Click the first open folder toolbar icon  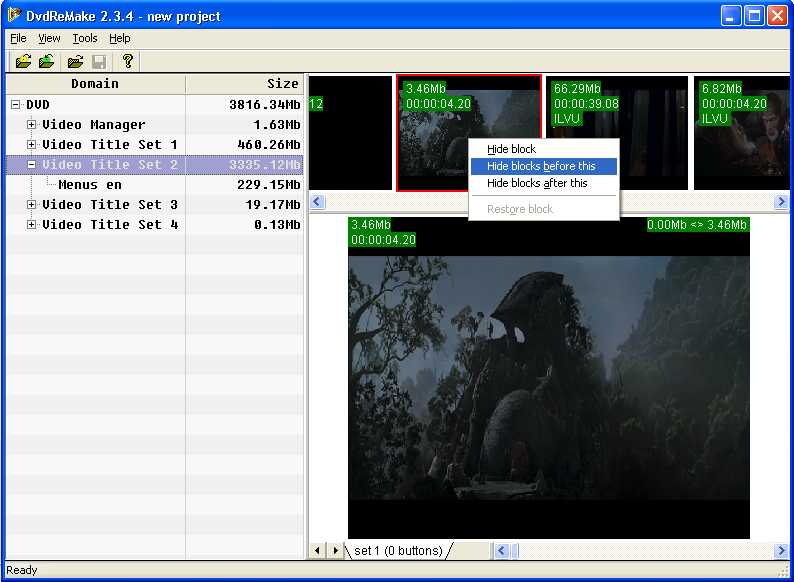23,61
